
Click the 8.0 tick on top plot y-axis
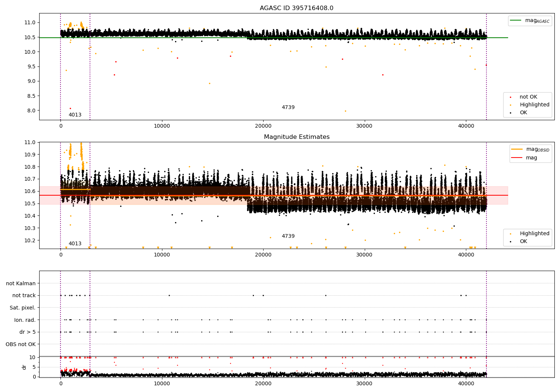pyautogui.click(x=31, y=111)
